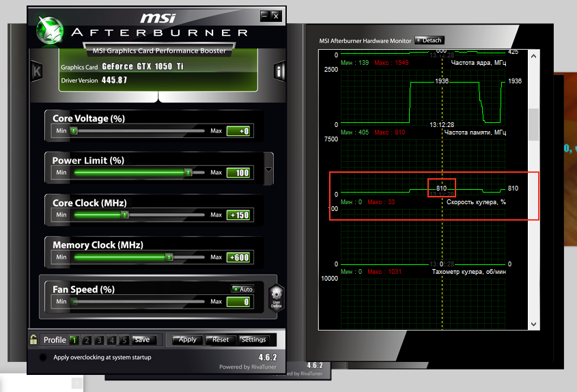
Task: Toggle Auto fan speed mode
Action: (x=243, y=289)
